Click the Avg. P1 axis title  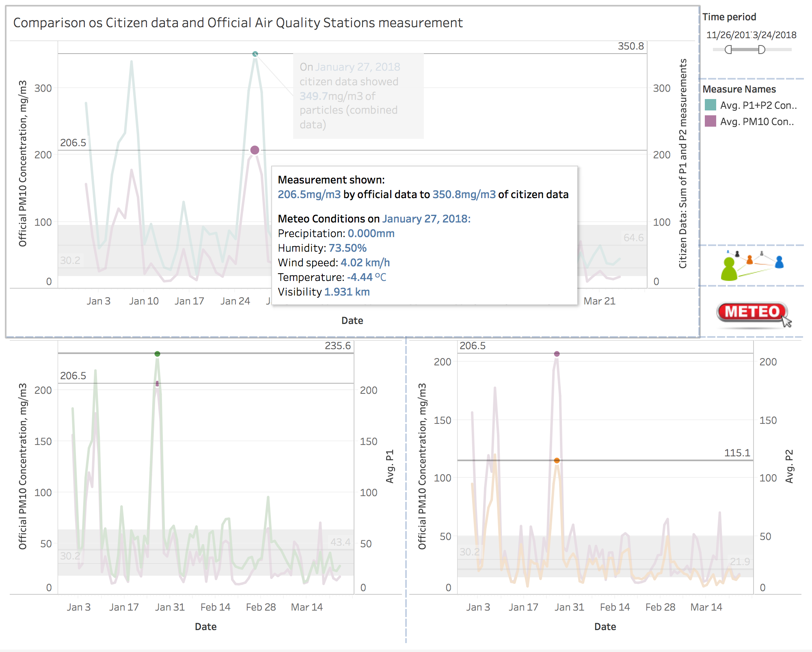pyautogui.click(x=390, y=466)
